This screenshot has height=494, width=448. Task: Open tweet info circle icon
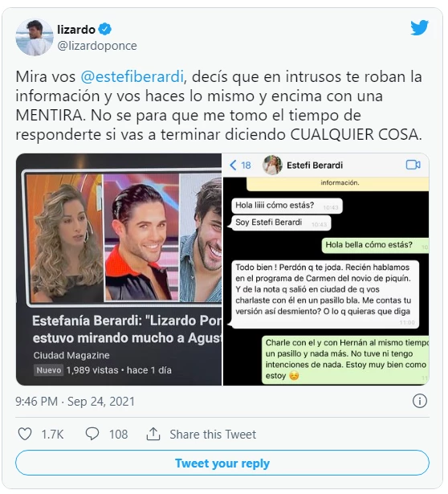pos(420,401)
